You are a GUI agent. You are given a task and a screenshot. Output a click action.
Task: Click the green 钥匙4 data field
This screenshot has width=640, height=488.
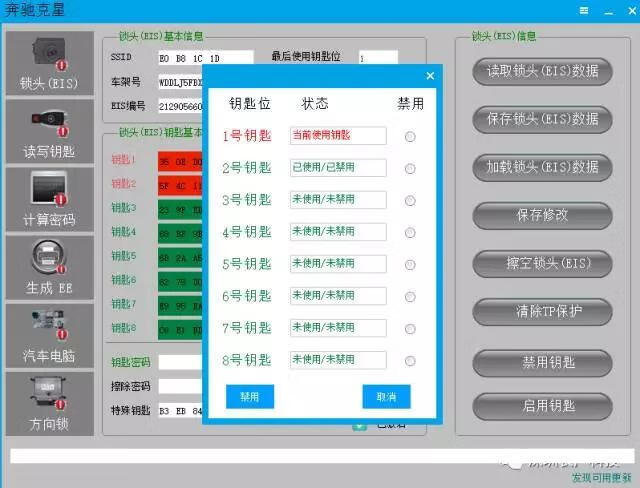[x=180, y=234]
